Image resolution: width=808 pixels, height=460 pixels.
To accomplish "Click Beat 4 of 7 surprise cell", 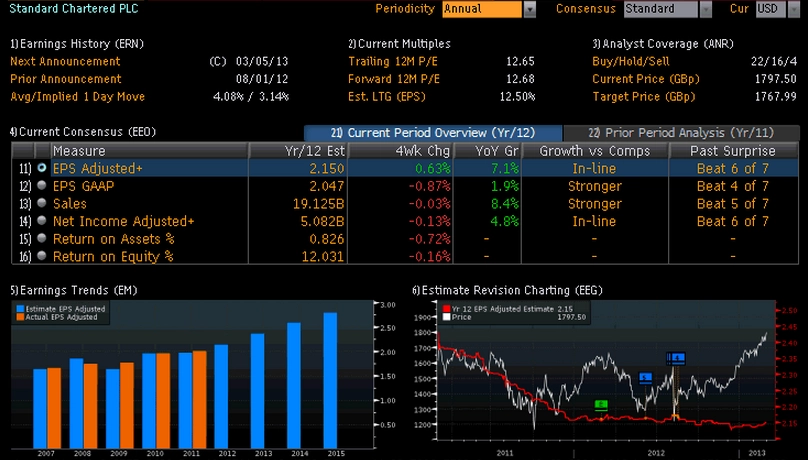I will coord(733,186).
